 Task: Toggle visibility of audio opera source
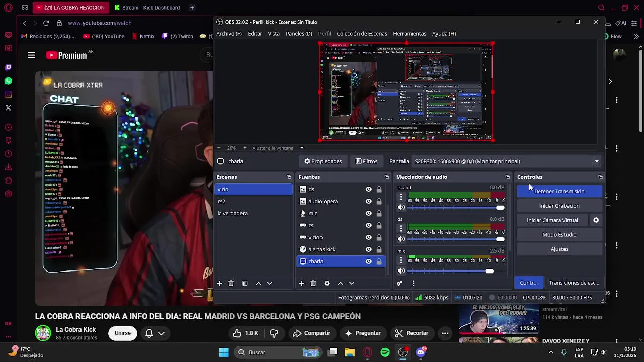[368, 201]
